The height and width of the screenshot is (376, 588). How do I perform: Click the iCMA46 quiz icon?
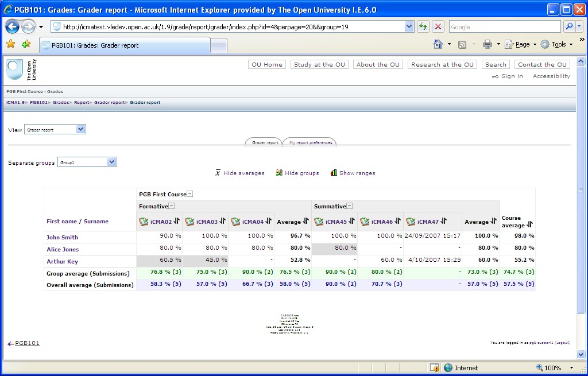pos(365,222)
